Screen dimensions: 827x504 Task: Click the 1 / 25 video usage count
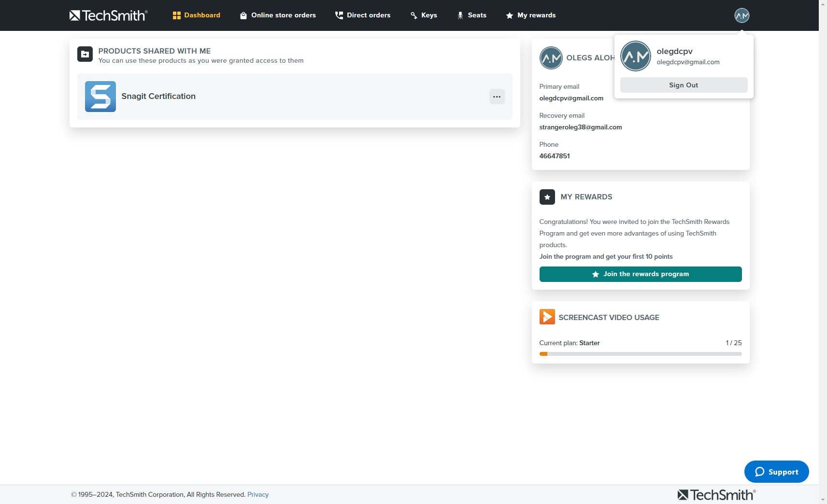click(734, 343)
